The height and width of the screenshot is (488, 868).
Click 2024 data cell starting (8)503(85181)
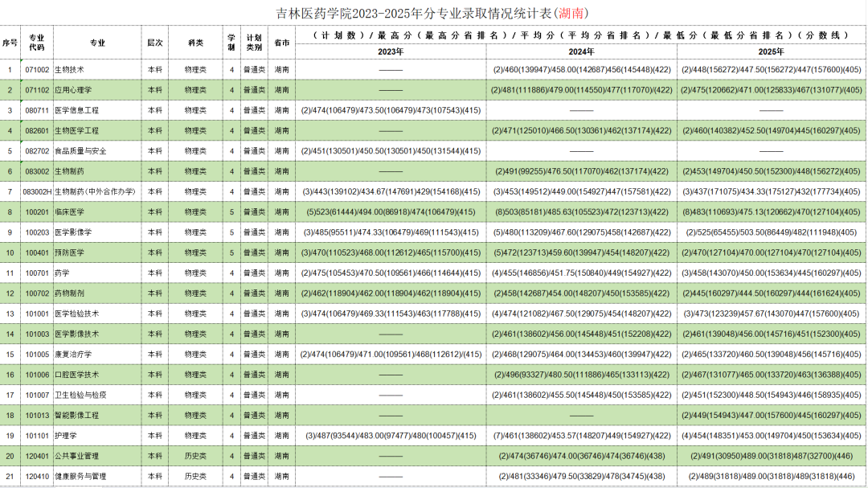[x=581, y=212]
